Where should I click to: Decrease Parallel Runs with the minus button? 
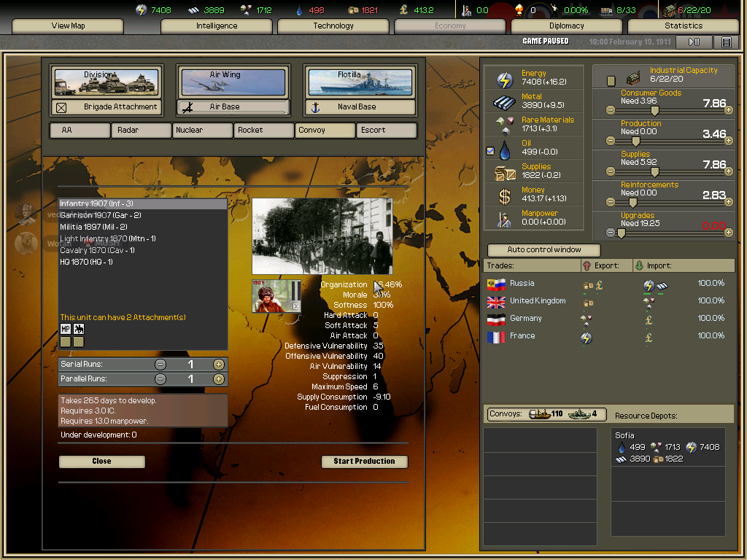(160, 379)
